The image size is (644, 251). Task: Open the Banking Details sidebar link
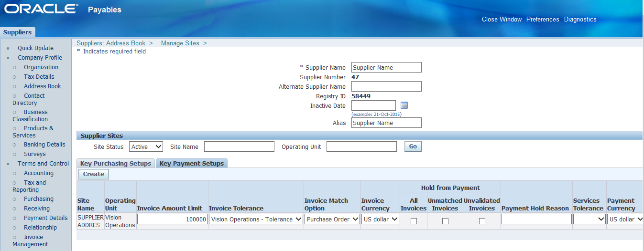44,145
